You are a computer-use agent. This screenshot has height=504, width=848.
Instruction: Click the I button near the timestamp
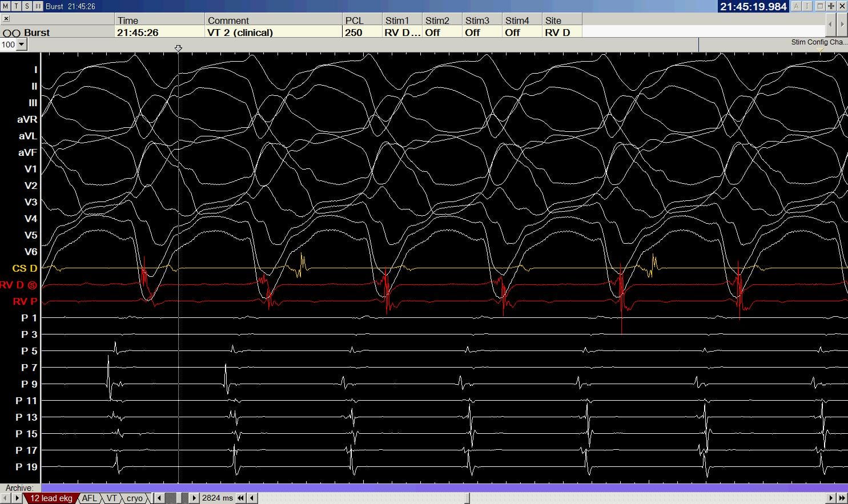[807, 6]
